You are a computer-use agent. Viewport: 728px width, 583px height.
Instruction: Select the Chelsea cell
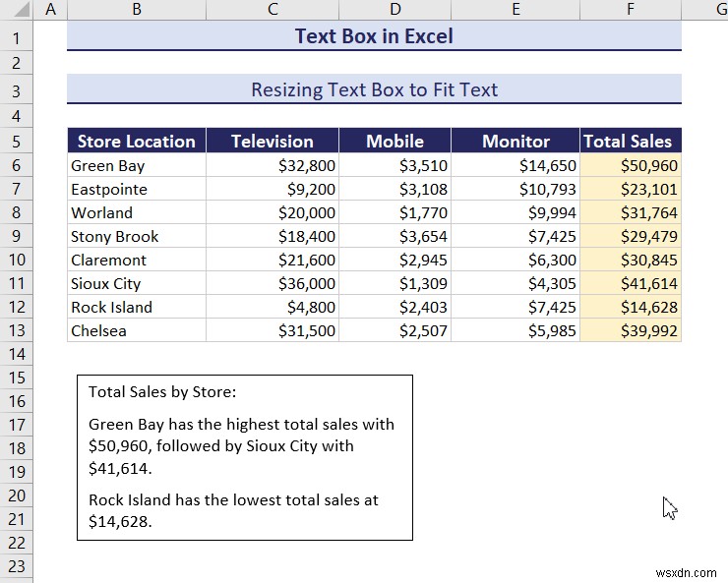tap(137, 330)
